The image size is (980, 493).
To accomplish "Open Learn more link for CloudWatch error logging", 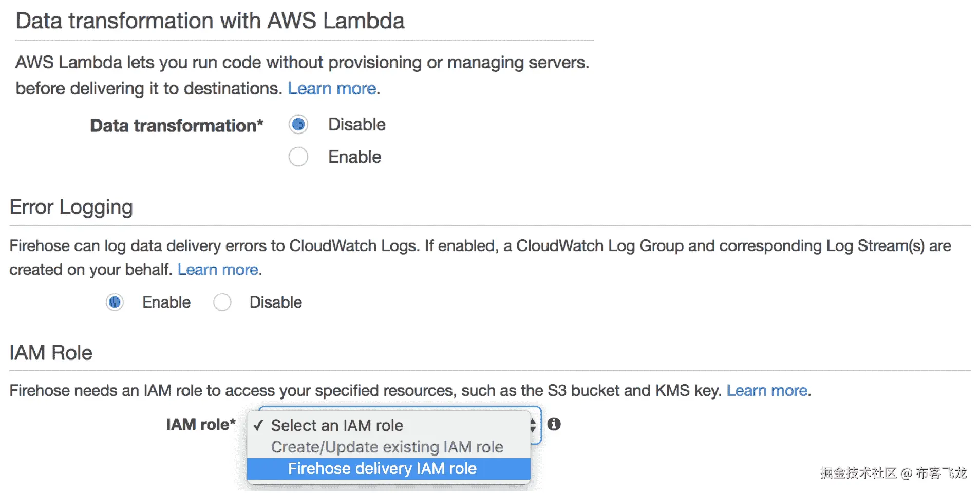I will coord(218,270).
